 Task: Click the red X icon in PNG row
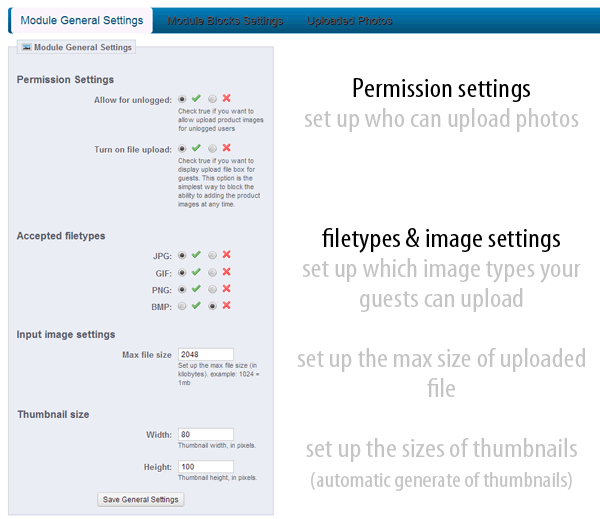(227, 289)
